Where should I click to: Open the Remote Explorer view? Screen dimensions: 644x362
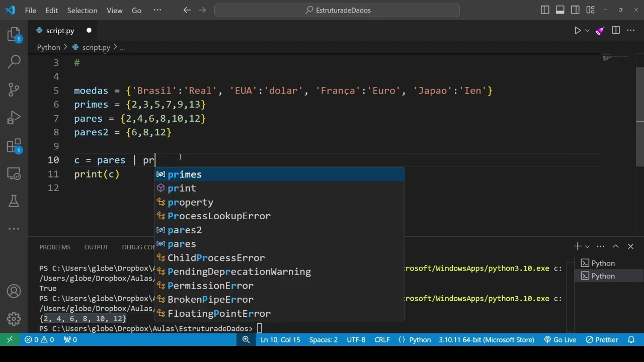pyautogui.click(x=14, y=173)
